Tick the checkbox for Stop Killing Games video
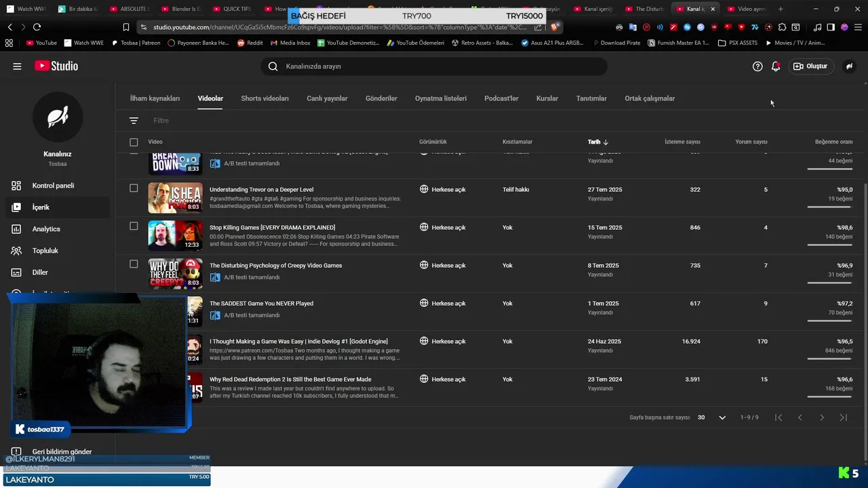 134,226
